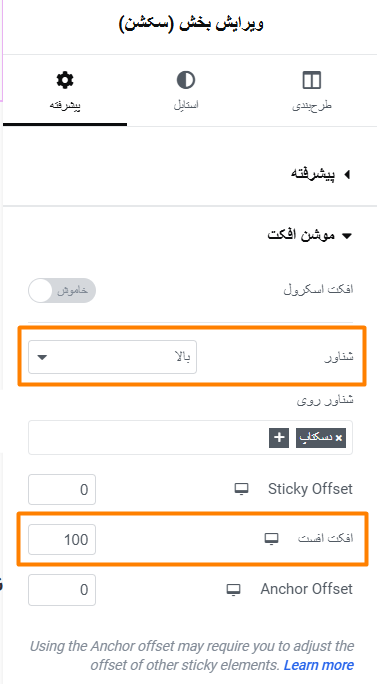The image size is (377, 684).
Task: Click the monitor icon next to افکت افست
Action: (271, 539)
